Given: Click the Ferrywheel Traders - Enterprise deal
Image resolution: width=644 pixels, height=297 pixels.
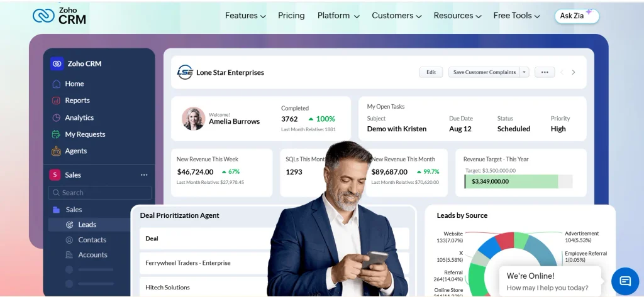Looking at the screenshot, I should 187,263.
